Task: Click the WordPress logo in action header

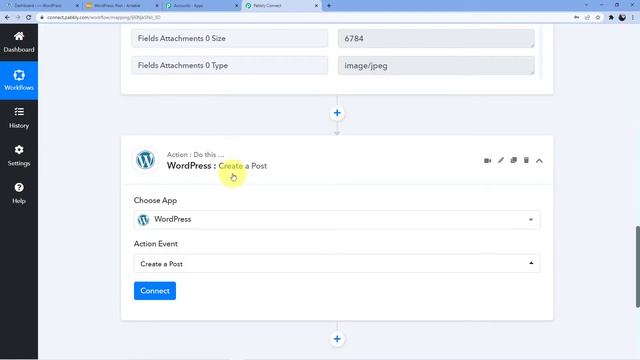Action: coord(145,160)
